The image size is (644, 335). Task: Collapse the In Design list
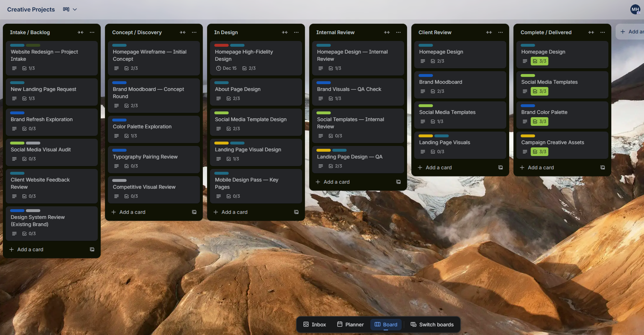(x=285, y=32)
